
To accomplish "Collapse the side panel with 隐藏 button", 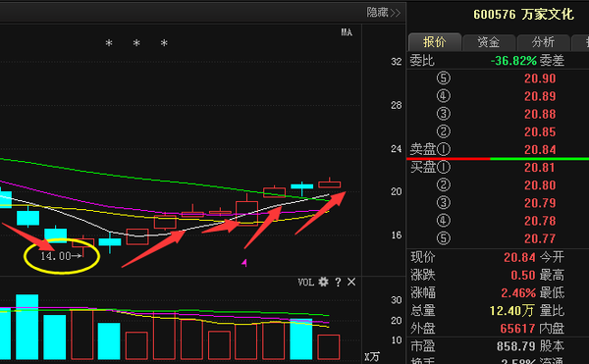I will pos(384,13).
